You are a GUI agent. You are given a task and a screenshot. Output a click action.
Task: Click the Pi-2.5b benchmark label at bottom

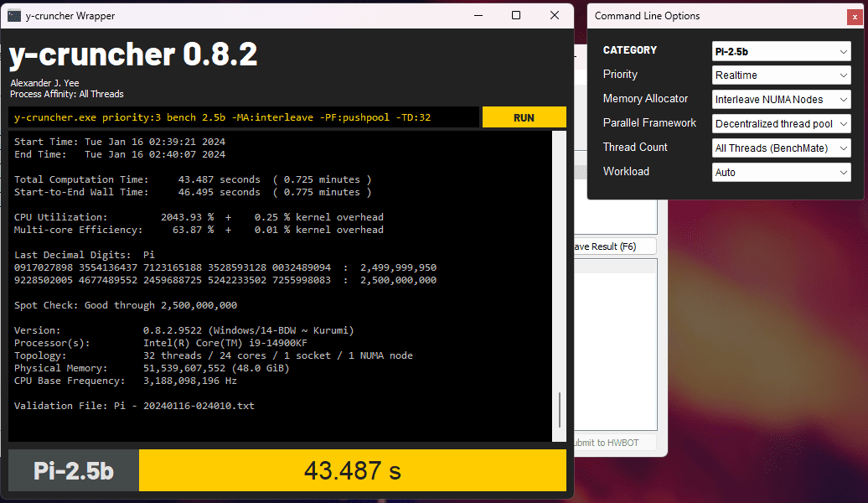74,470
